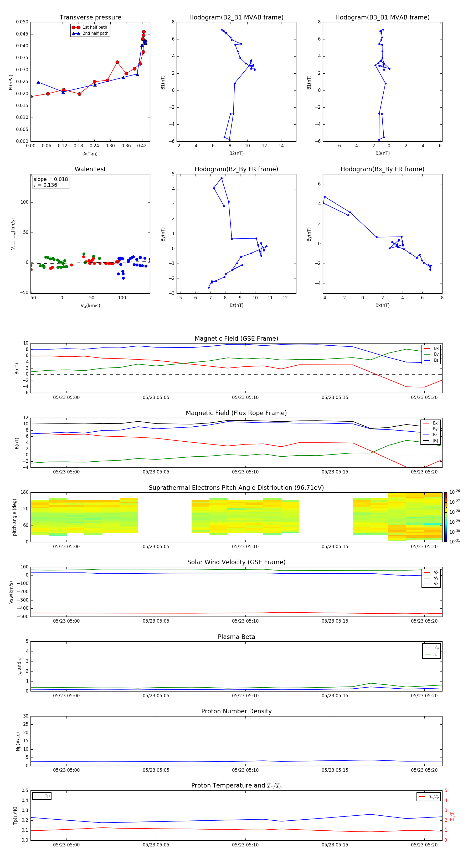Image resolution: width=473 pixels, height=868 pixels.
Task: Select the "1st half path" legend entry
Action: coord(90,27)
